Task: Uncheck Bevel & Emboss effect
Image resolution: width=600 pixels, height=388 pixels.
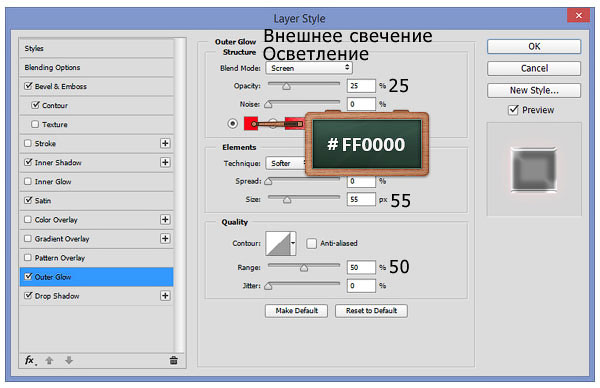Action: [x=28, y=86]
